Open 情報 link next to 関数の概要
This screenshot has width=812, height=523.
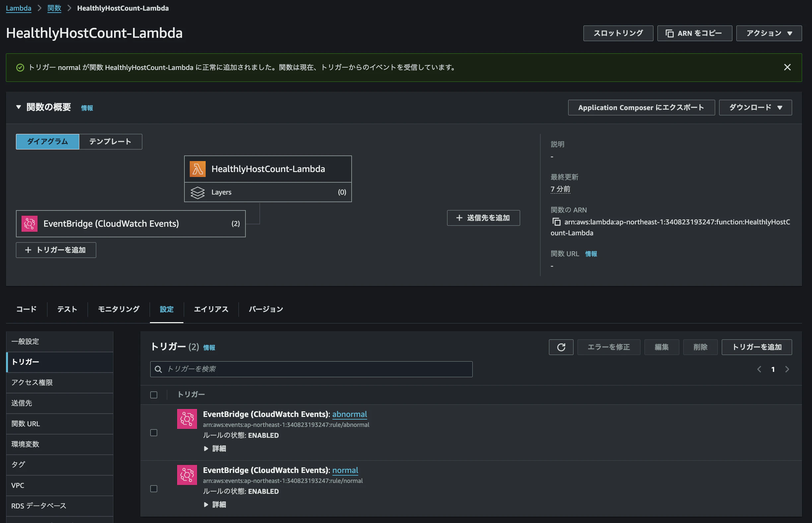tap(87, 108)
